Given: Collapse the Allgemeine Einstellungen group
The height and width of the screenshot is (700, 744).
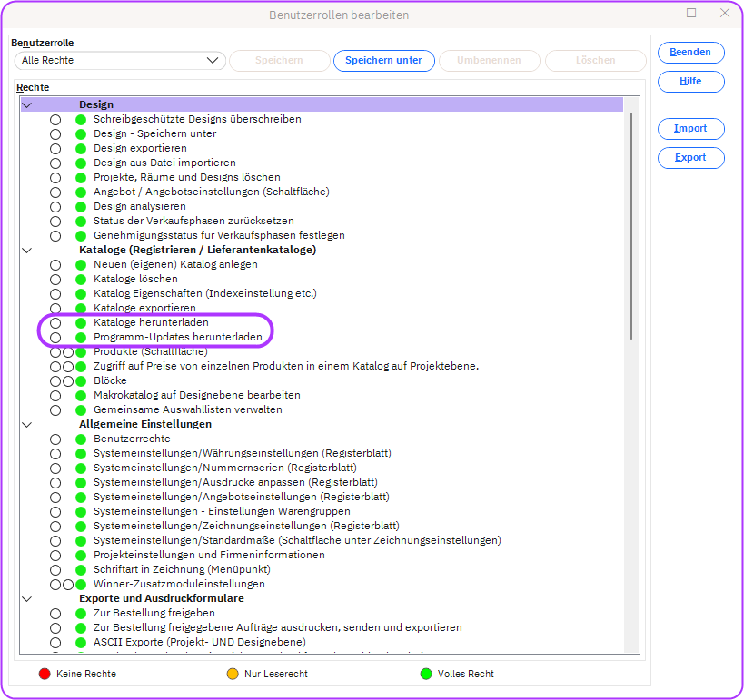Looking at the screenshot, I should point(26,424).
